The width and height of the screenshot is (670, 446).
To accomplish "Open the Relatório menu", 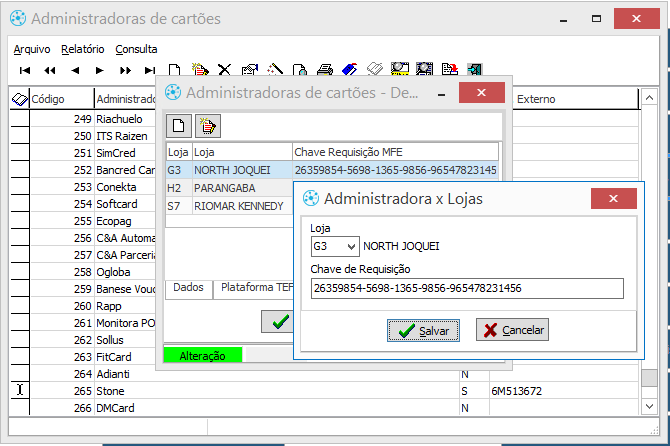I will click(82, 49).
